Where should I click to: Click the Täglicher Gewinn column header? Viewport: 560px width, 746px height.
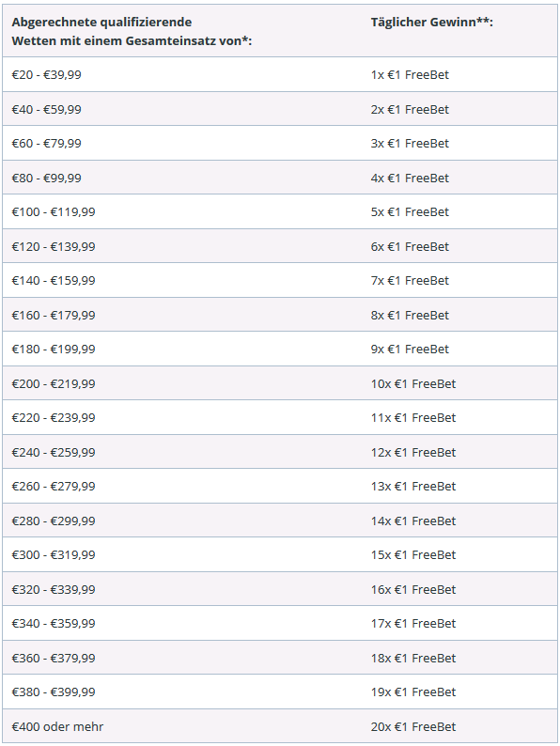click(431, 22)
